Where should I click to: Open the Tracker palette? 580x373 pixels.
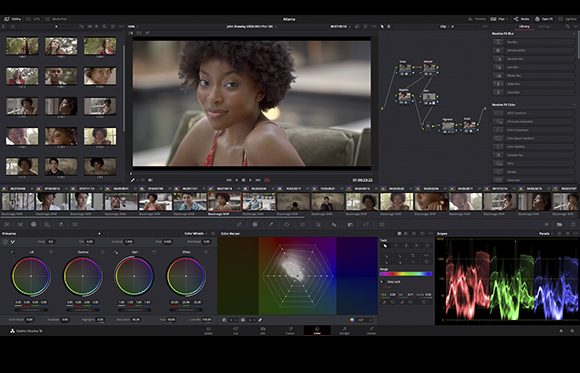(x=303, y=224)
